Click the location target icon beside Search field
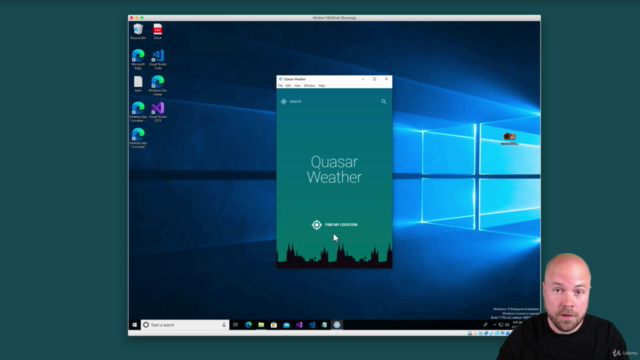The height and width of the screenshot is (360, 640). tap(284, 101)
